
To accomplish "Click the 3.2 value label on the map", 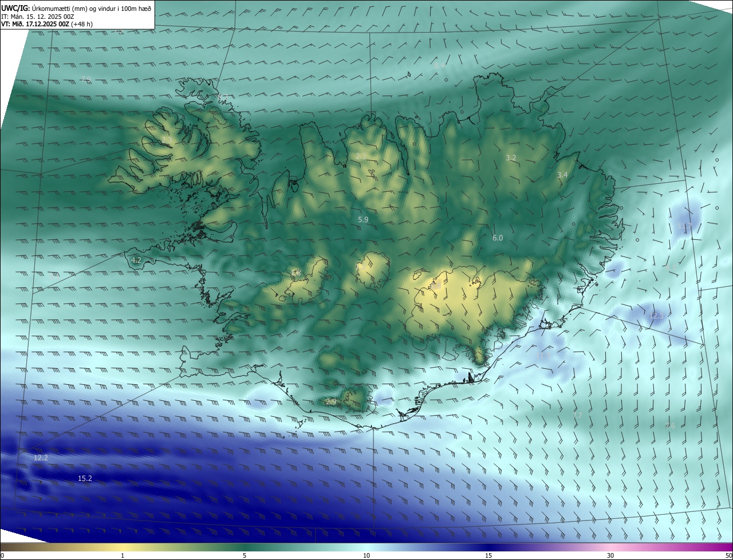I will [x=511, y=157].
